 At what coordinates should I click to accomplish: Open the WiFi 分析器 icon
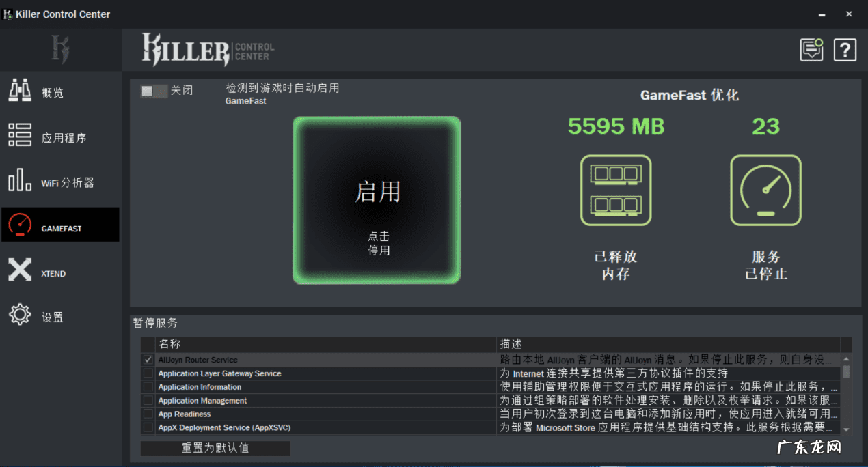coord(19,180)
